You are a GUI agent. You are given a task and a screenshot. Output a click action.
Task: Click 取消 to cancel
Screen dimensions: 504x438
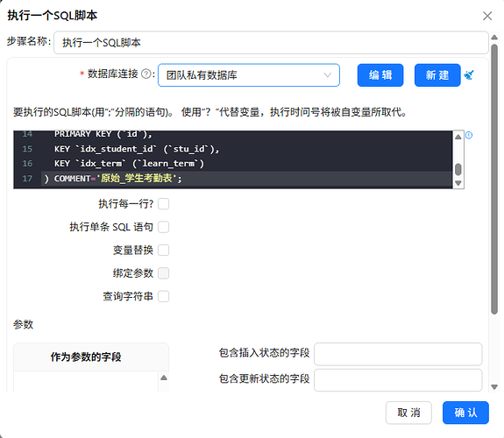[x=408, y=413]
